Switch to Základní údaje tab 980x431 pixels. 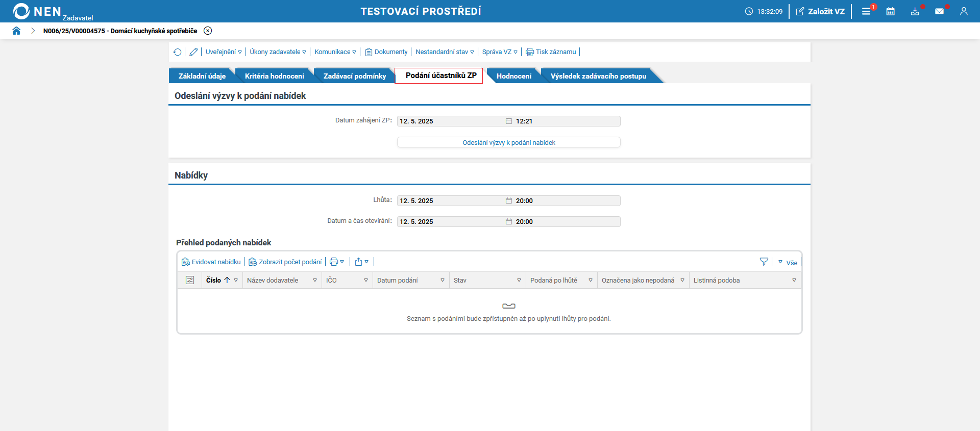(202, 76)
